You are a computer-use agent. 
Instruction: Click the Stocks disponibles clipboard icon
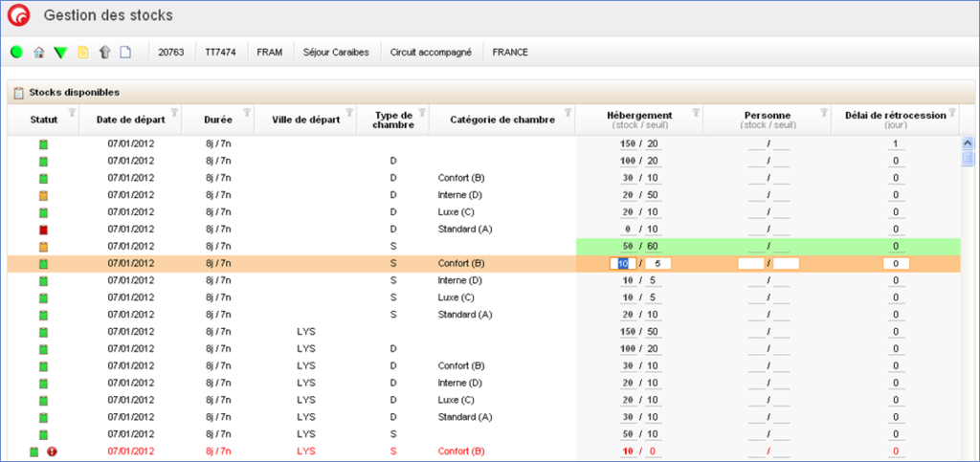tap(18, 93)
